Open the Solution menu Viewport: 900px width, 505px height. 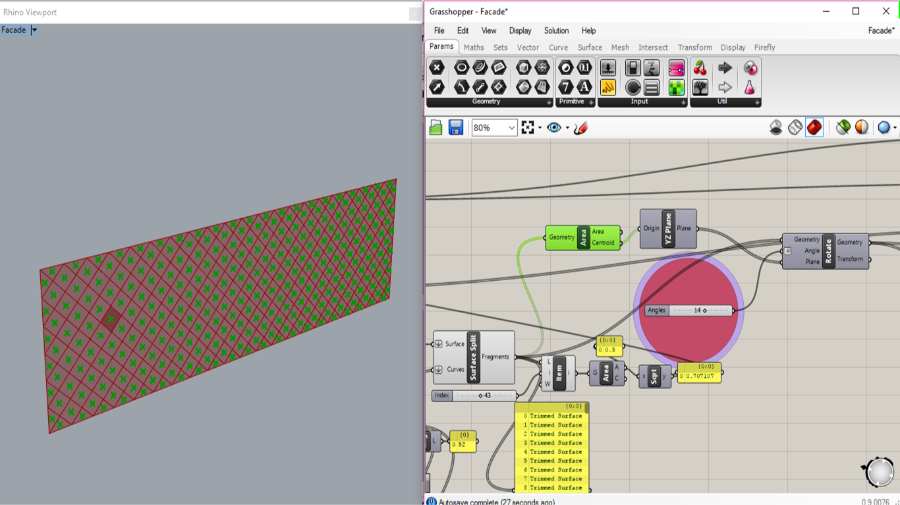tap(556, 30)
